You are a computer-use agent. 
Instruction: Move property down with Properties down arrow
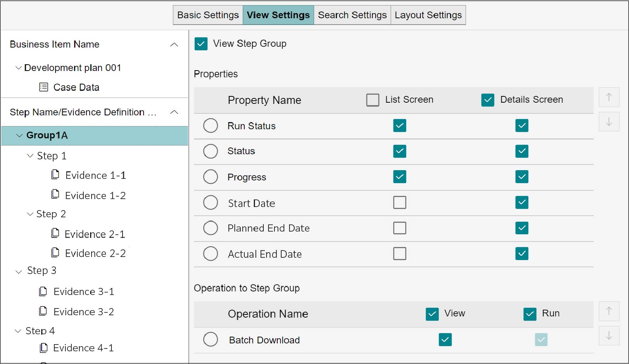[x=609, y=121]
